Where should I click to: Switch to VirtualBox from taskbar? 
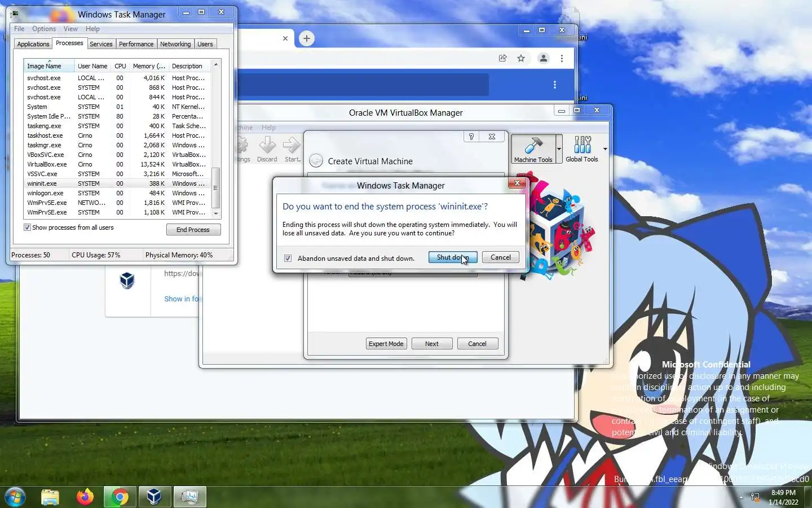click(x=154, y=497)
